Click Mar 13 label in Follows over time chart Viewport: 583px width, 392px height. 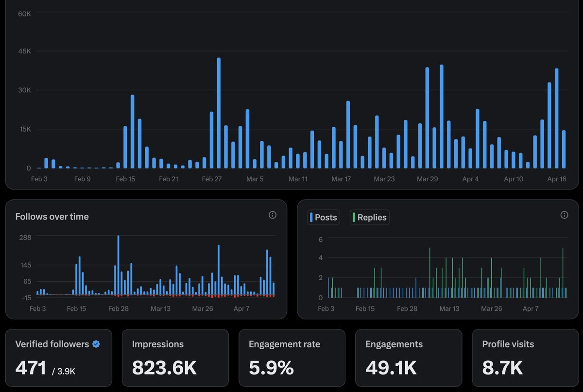pyautogui.click(x=160, y=308)
